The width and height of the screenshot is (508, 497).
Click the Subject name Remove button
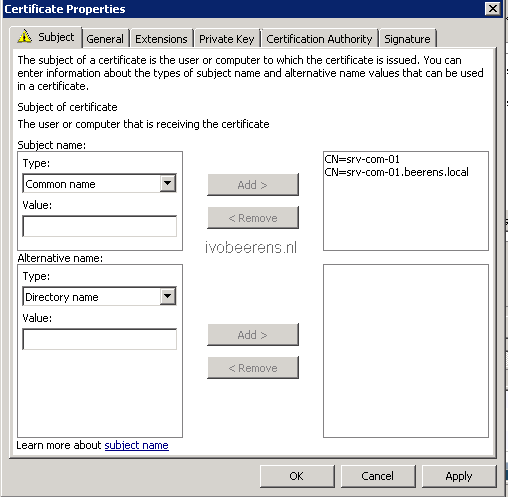(x=253, y=218)
